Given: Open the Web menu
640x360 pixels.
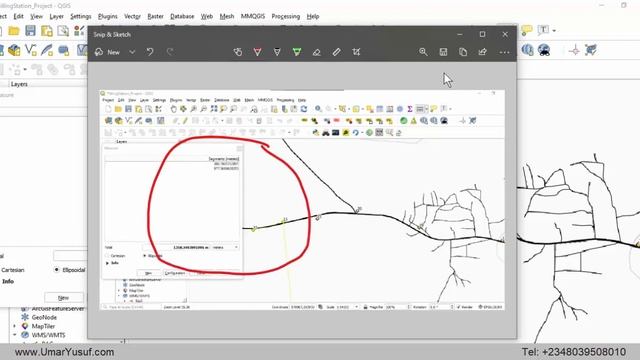Looking at the screenshot, I should (207, 16).
